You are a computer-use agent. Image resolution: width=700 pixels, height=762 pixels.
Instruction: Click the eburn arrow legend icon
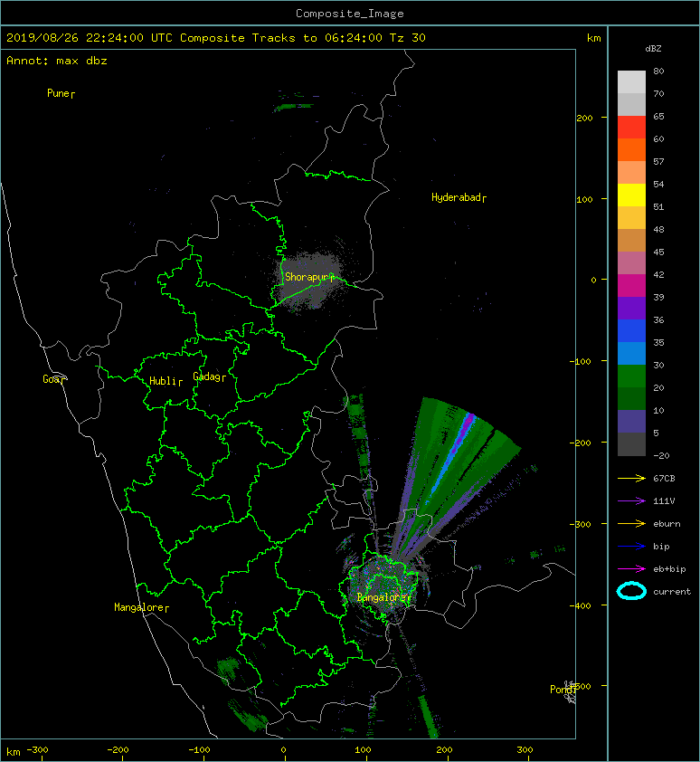[631, 523]
